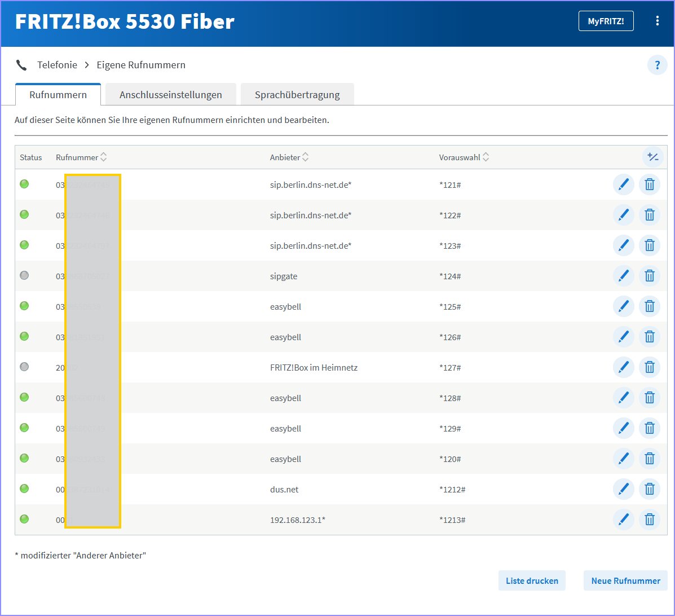Delete the easybell number with *120#

point(650,459)
